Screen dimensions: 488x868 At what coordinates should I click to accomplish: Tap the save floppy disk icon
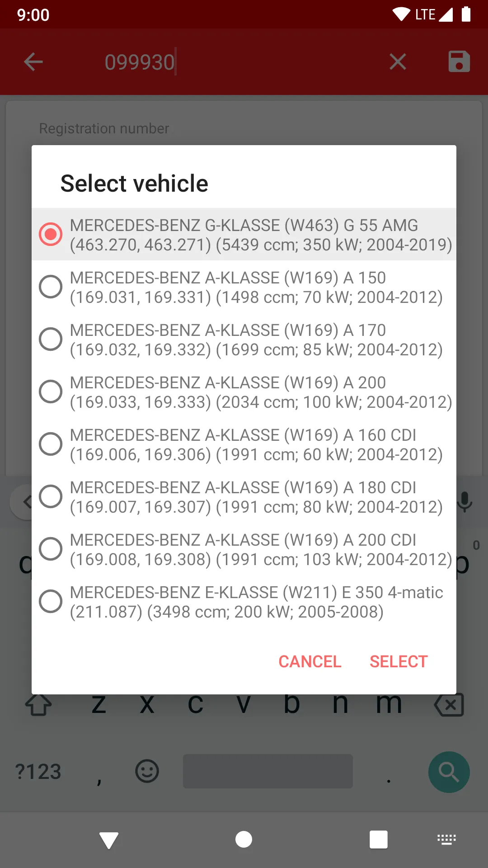tap(459, 62)
